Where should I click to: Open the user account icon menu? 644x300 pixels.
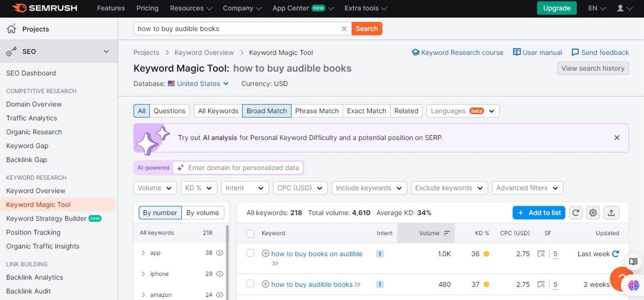624,8
